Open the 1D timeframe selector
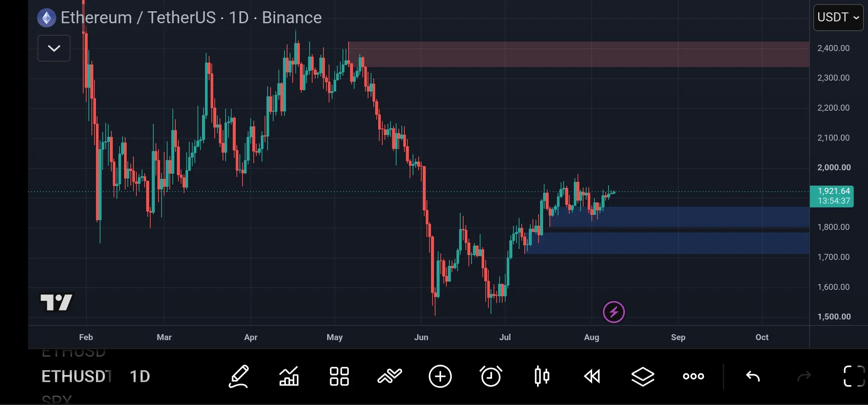 pyautogui.click(x=140, y=376)
